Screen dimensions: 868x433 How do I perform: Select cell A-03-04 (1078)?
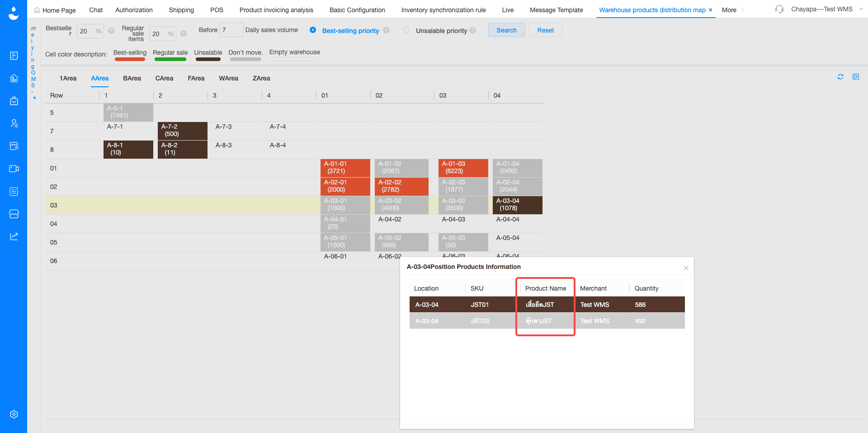(518, 205)
